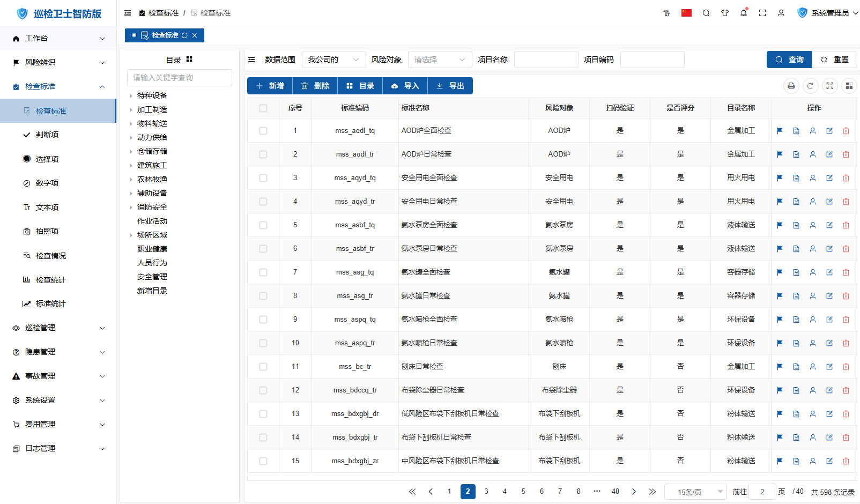Refresh table with circular arrow icon

pos(811,86)
